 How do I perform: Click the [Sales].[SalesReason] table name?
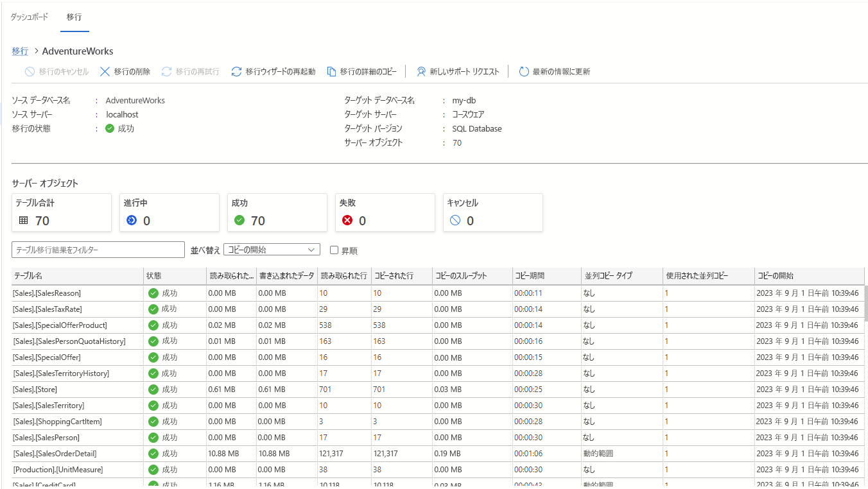click(x=47, y=293)
